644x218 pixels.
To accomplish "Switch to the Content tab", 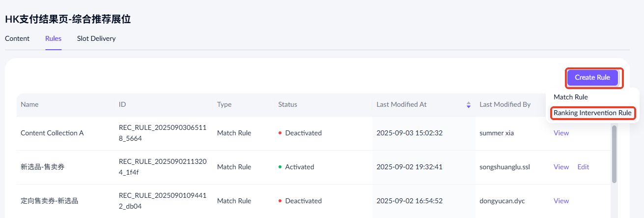I will click(x=17, y=38).
